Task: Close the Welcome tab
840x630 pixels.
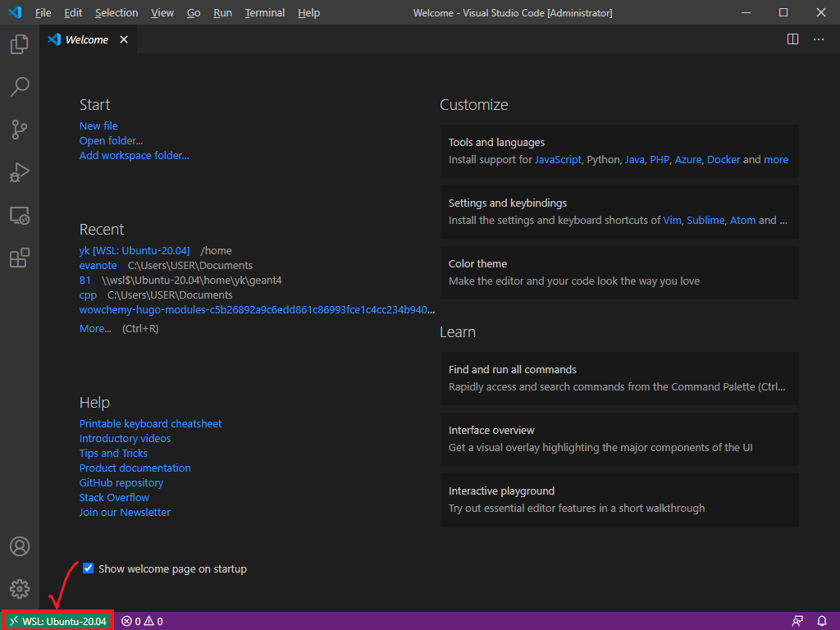Action: click(x=124, y=39)
